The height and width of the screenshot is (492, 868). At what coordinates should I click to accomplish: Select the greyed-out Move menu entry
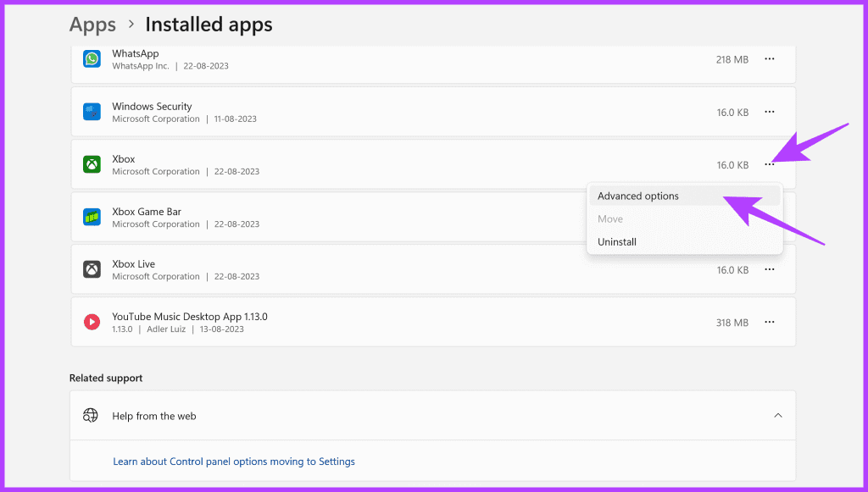click(x=685, y=219)
